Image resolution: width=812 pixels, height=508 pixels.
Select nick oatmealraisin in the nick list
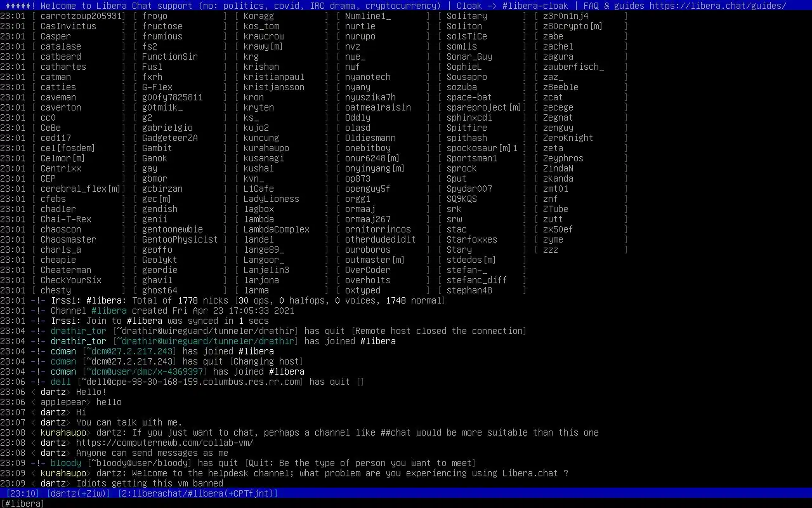(x=378, y=107)
